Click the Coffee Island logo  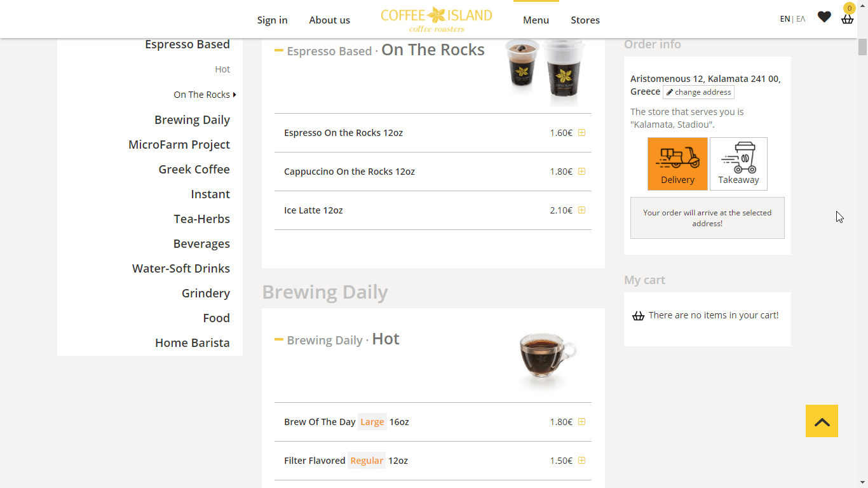pyautogui.click(x=437, y=20)
